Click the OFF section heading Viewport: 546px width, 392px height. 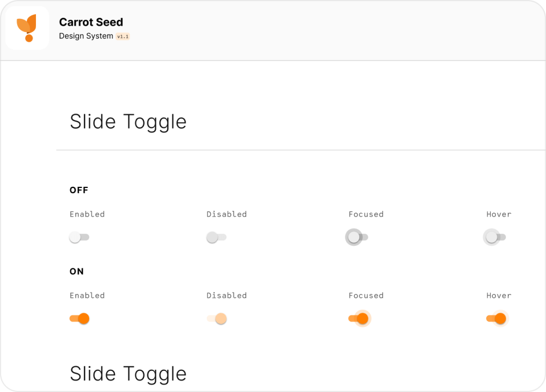click(79, 190)
